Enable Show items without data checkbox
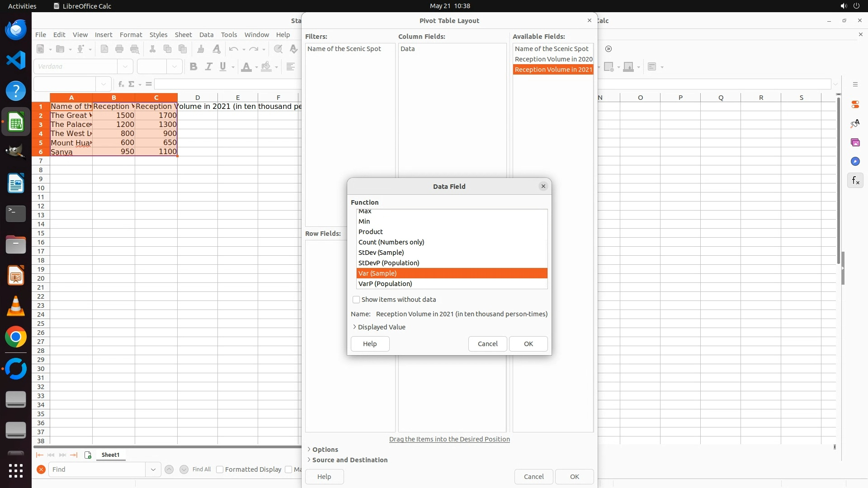868x488 pixels. point(356,300)
